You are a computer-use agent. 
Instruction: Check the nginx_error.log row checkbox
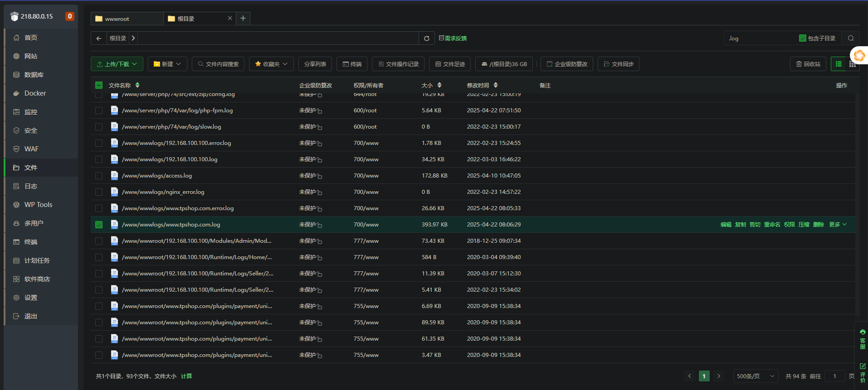[x=99, y=192]
